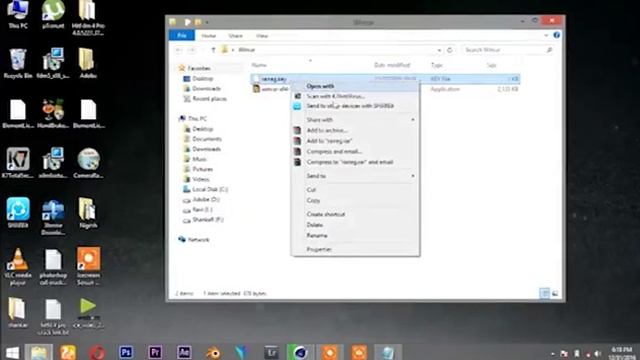
Task: Open the View ribbon tab
Action: pyautogui.click(x=262, y=36)
